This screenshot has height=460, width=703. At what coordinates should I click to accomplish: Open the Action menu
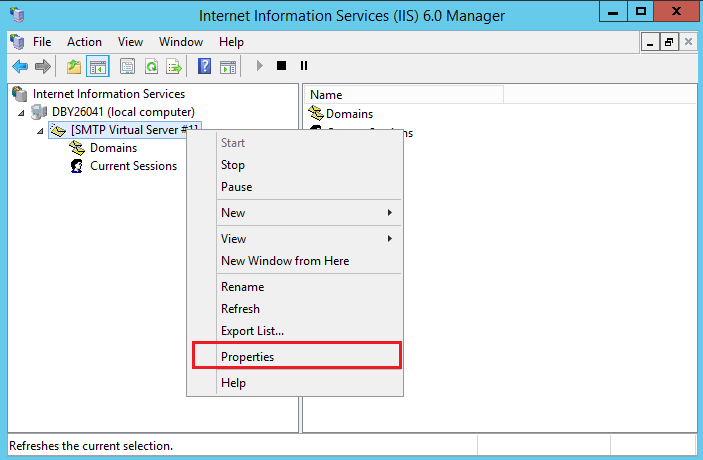pyautogui.click(x=84, y=42)
